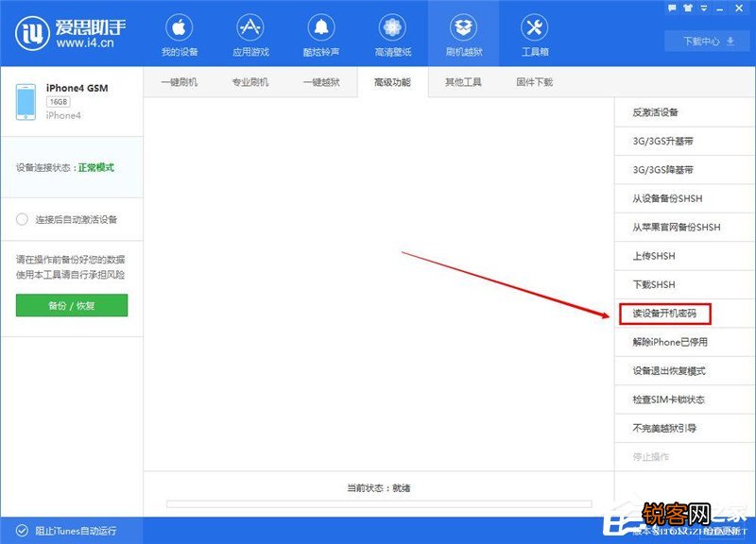Switch to 一键越狱 tab

pyautogui.click(x=321, y=82)
